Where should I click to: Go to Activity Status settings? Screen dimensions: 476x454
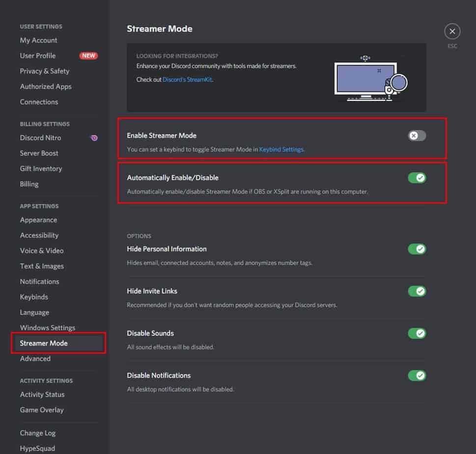42,395
